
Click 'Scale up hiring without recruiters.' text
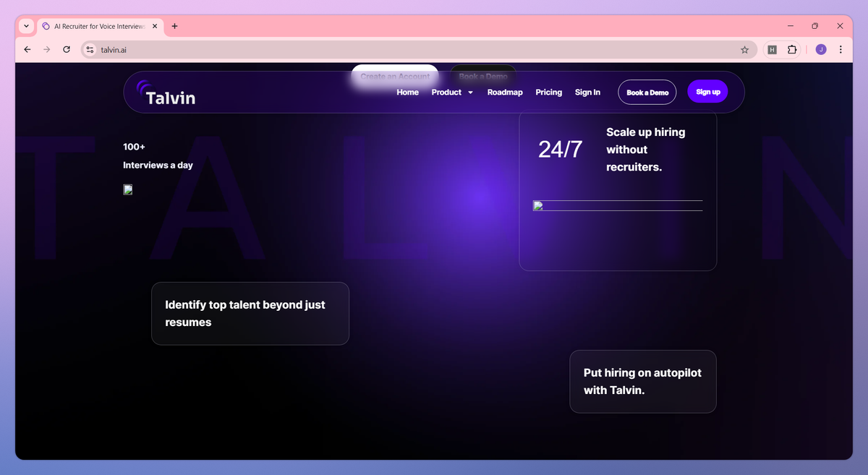(645, 150)
